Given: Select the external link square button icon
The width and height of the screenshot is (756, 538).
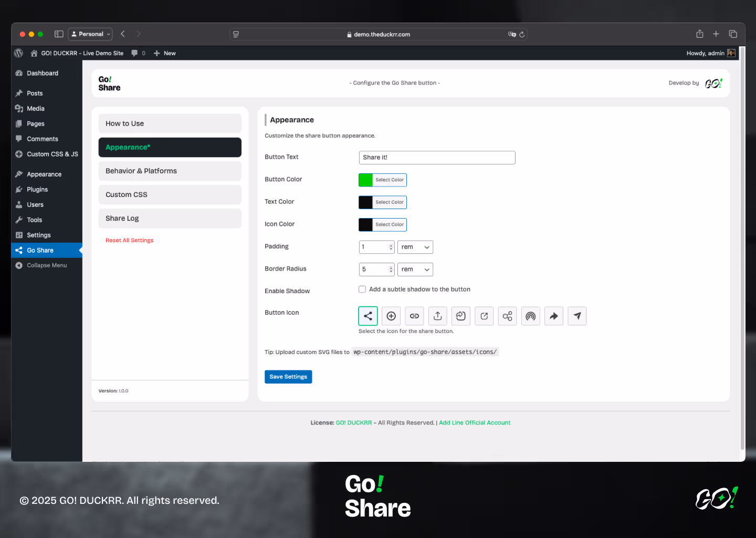Looking at the screenshot, I should pos(484,316).
